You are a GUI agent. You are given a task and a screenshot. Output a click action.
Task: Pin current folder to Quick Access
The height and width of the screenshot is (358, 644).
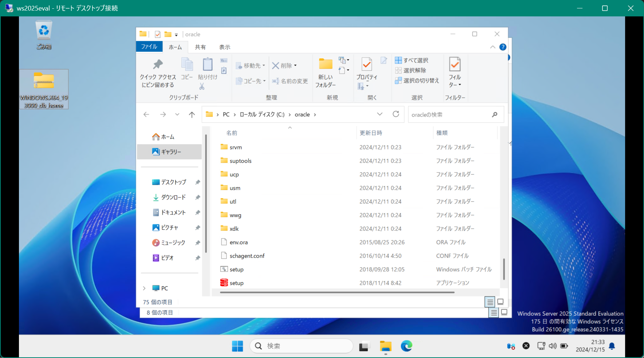coord(158,72)
